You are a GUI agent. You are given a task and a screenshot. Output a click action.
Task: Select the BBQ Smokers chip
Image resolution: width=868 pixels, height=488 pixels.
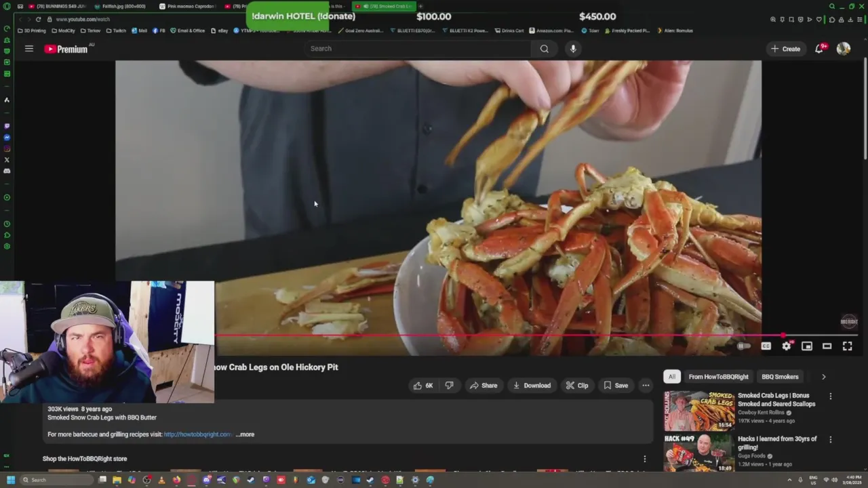(780, 377)
